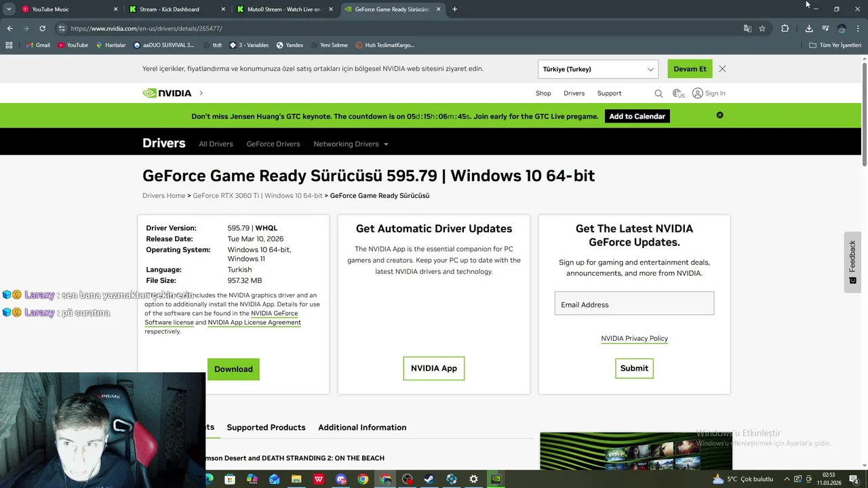Open the Supported Products tab
This screenshot has width=868, height=488.
[x=266, y=428]
